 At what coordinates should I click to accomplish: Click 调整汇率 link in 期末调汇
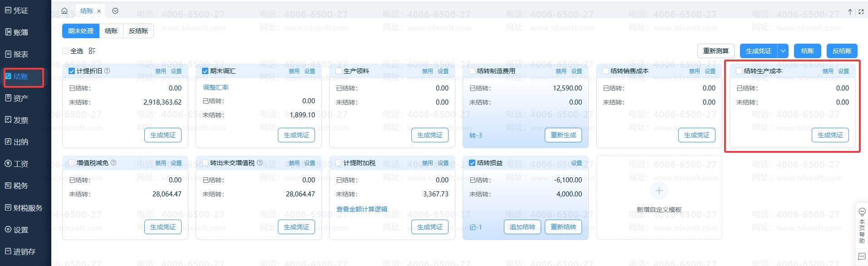(x=216, y=87)
